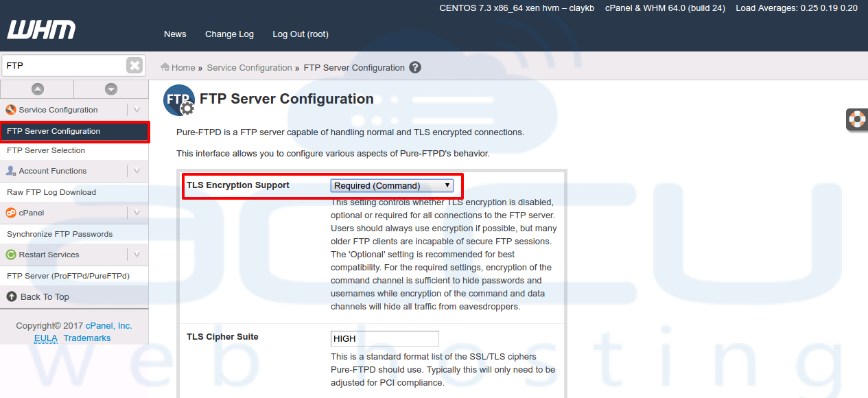The image size is (868, 398).
Task: Open the life-ring support icon
Action: (857, 119)
